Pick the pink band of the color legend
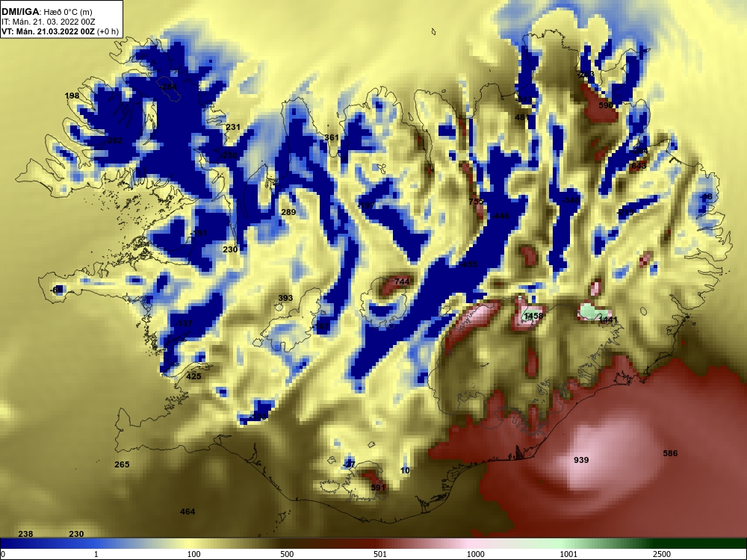 point(469,544)
